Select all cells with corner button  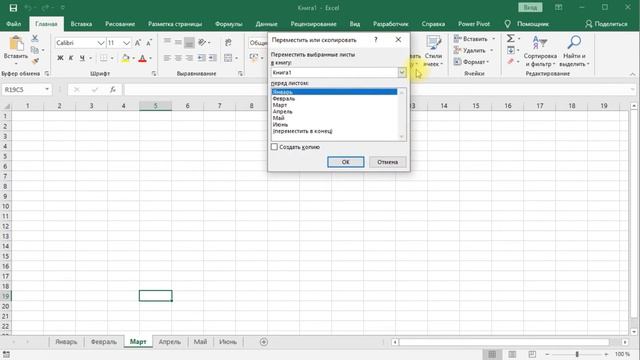pyautogui.click(x=6, y=106)
